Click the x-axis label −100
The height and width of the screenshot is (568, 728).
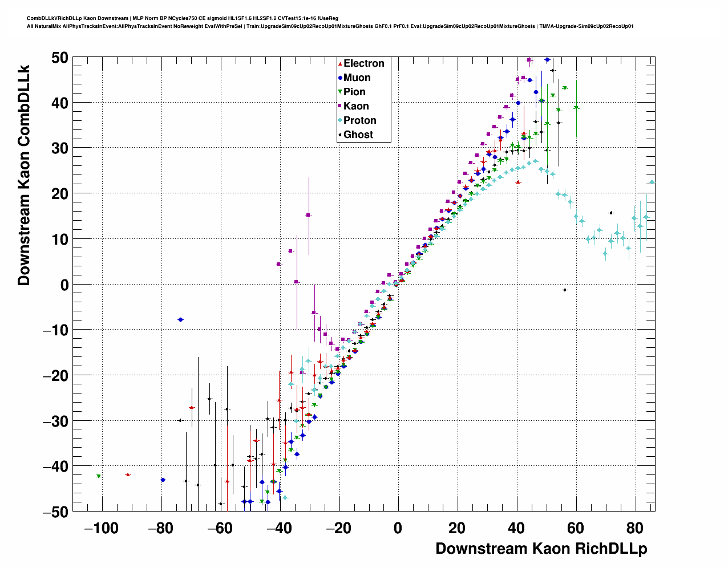101,528
